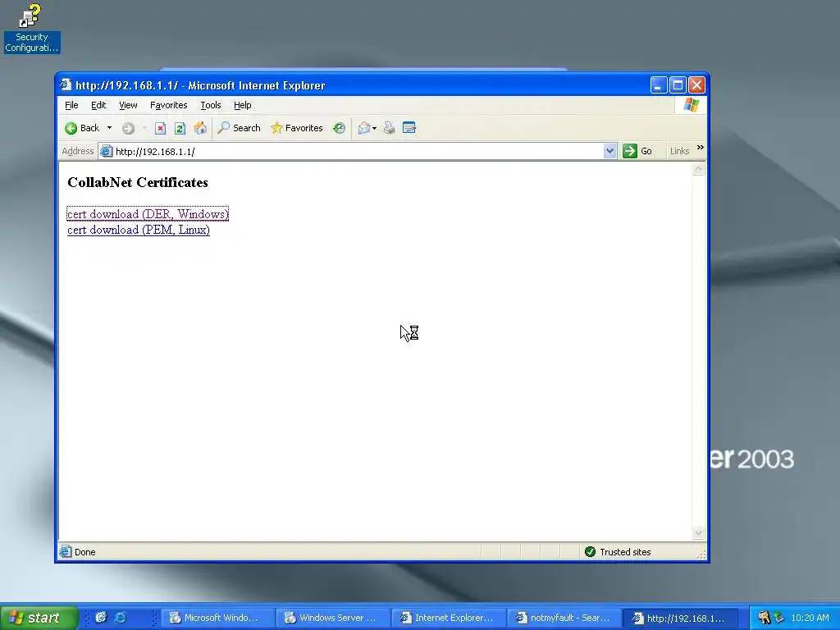This screenshot has height=630, width=840.
Task: Open the Back history dropdown arrow
Action: point(109,128)
